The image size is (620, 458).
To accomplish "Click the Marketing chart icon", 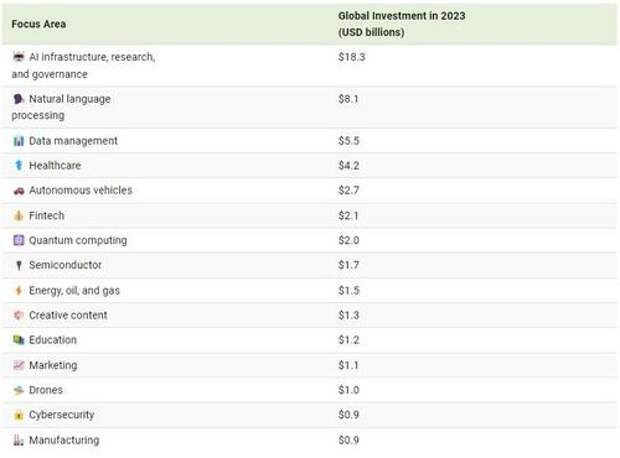I will click(x=19, y=365).
